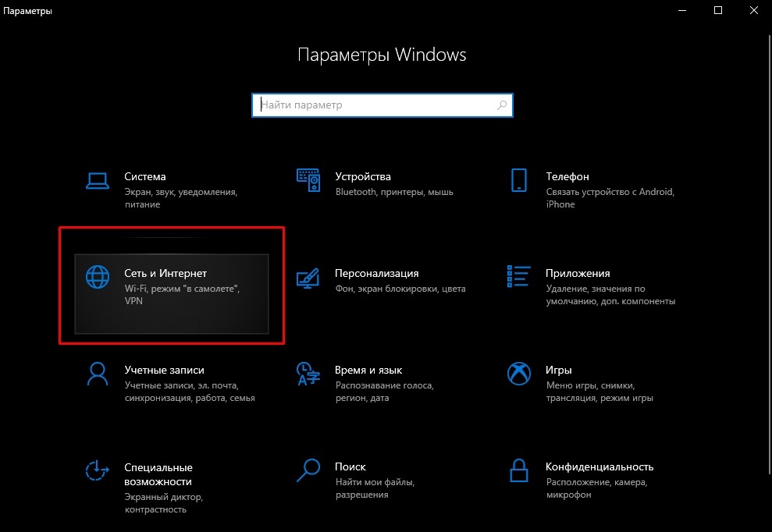
Task: Click "Связать устройство с Android, iPhone" text
Action: pos(610,198)
